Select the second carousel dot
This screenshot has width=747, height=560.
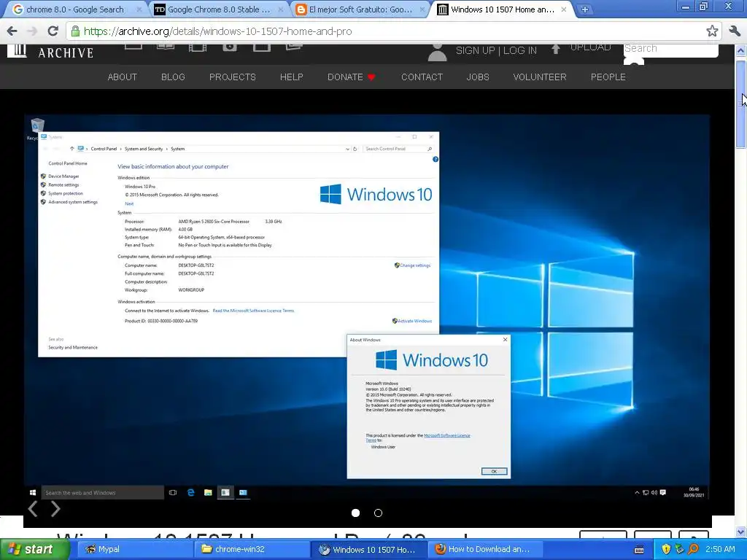379,513
